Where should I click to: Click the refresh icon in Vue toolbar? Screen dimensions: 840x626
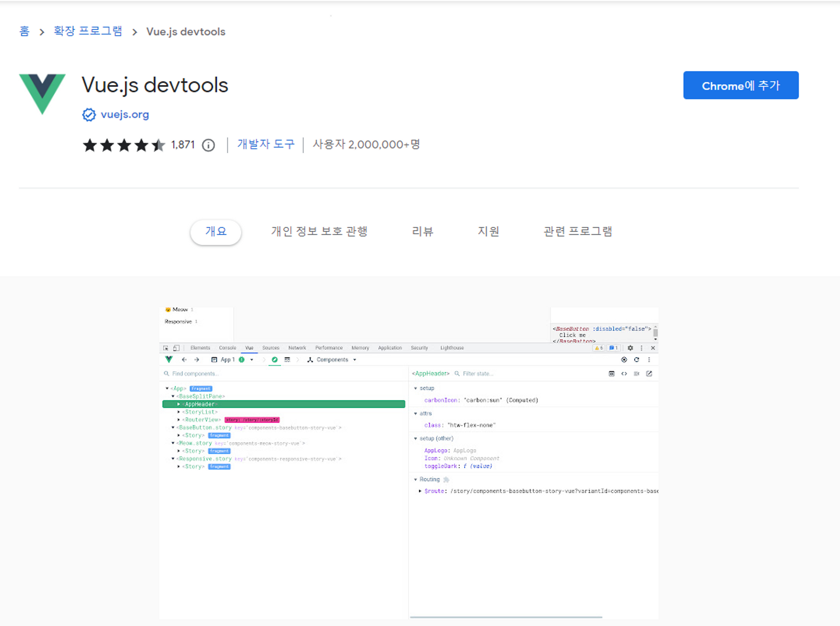click(637, 360)
